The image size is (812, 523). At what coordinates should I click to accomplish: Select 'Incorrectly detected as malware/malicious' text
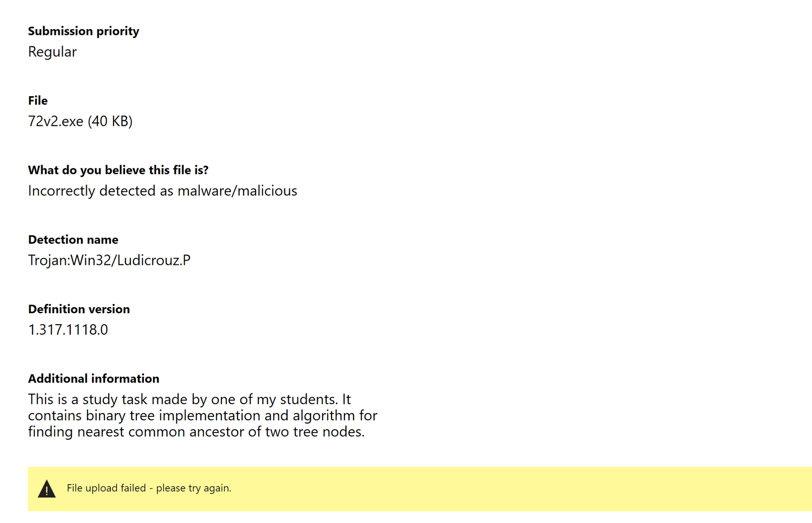pos(162,191)
